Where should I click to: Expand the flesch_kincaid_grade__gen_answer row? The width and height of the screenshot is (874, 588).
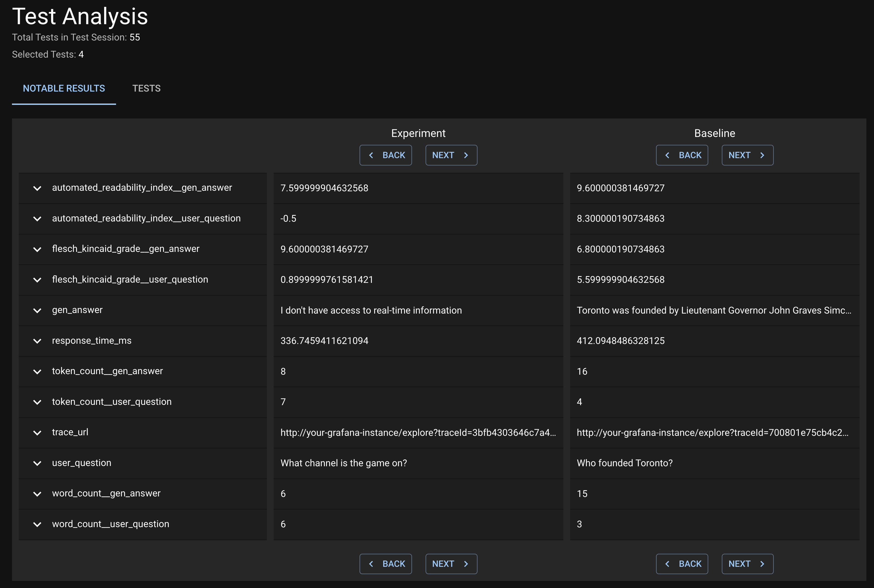(37, 249)
